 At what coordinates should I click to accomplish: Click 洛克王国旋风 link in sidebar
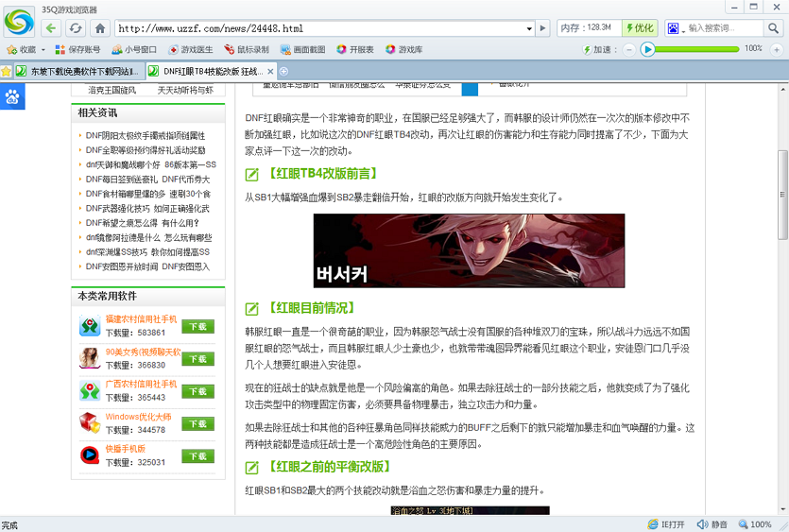tap(111, 90)
